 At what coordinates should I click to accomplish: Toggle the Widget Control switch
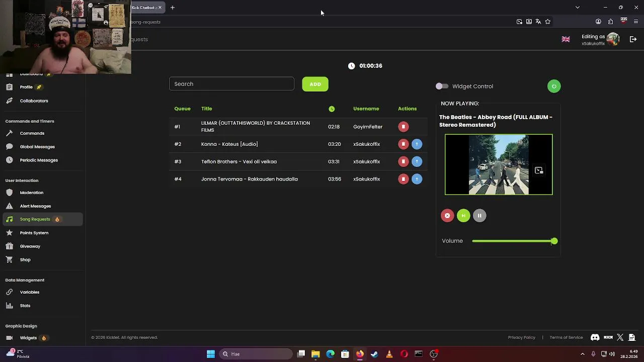[x=442, y=86]
